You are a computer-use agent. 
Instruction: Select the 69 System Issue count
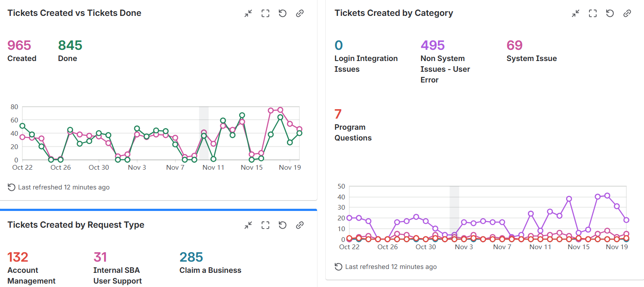[x=515, y=45]
